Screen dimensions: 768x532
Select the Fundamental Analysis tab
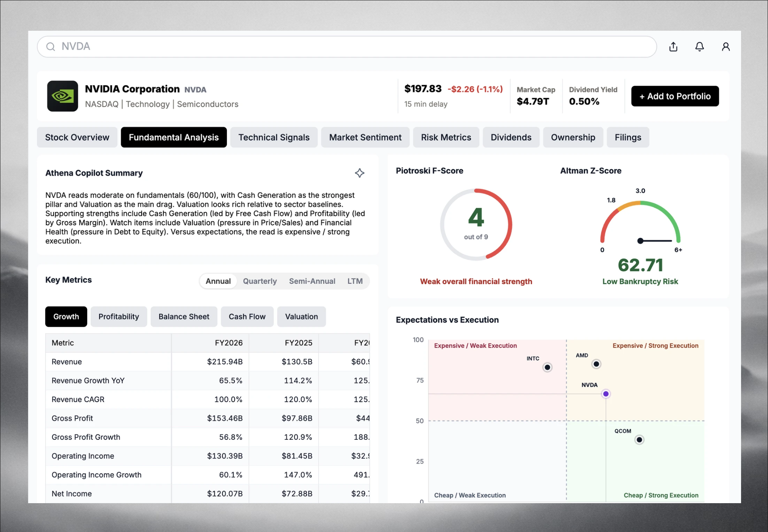(x=174, y=137)
